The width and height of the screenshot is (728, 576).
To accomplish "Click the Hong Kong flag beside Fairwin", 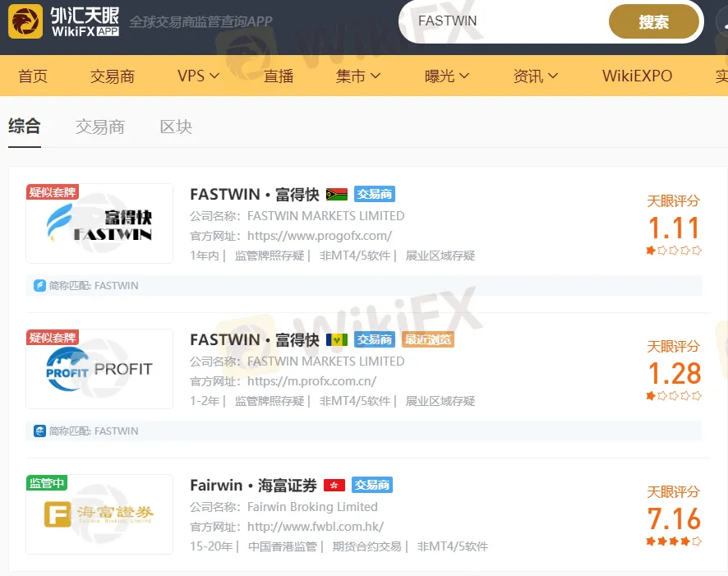I will click(x=334, y=485).
